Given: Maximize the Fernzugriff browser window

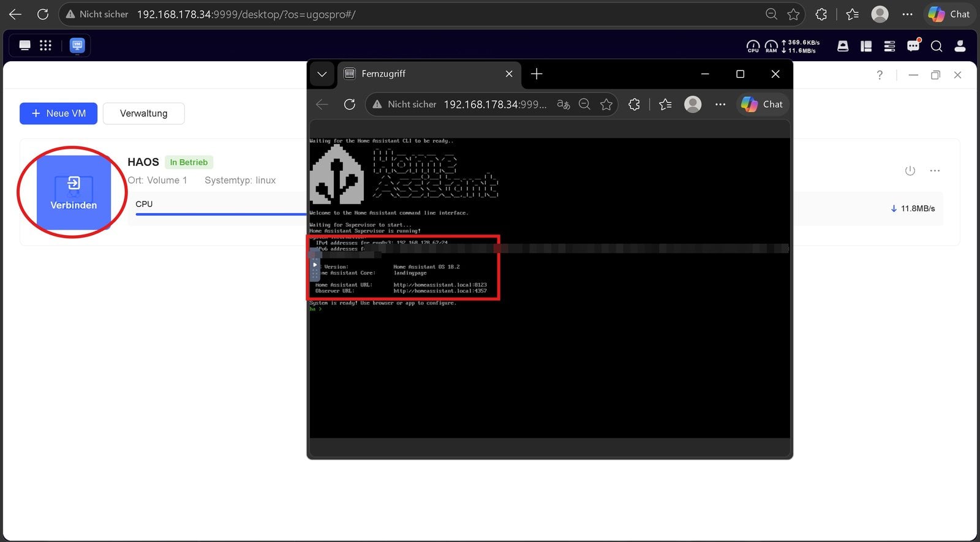Looking at the screenshot, I should click(x=740, y=74).
